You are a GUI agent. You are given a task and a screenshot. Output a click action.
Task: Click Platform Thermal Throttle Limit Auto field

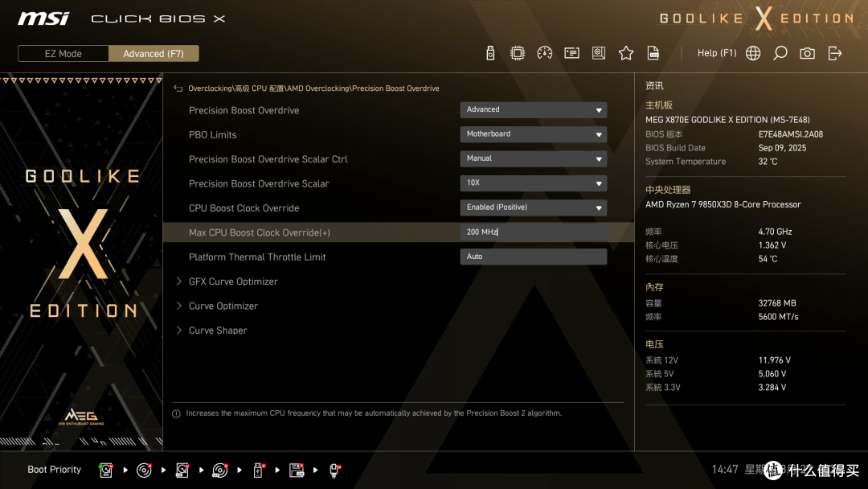pos(533,257)
